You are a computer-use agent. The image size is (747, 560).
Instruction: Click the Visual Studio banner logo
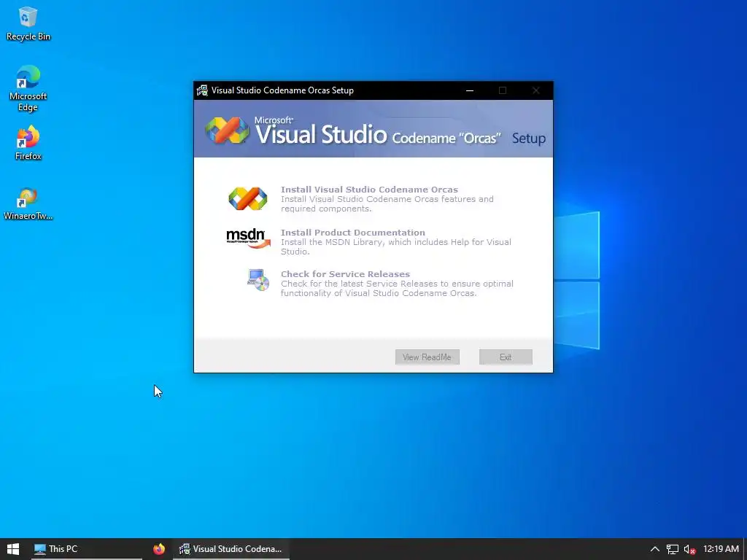(x=228, y=130)
